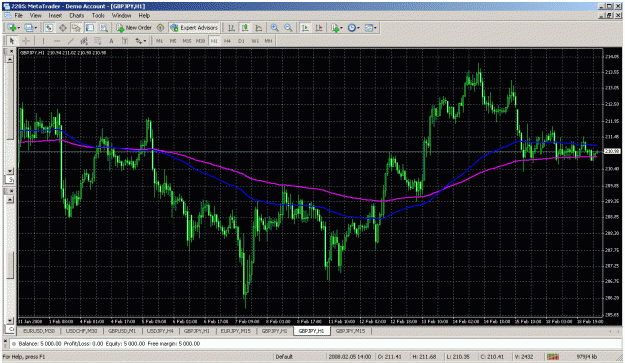
Task: Open the Window menu
Action: (121, 16)
